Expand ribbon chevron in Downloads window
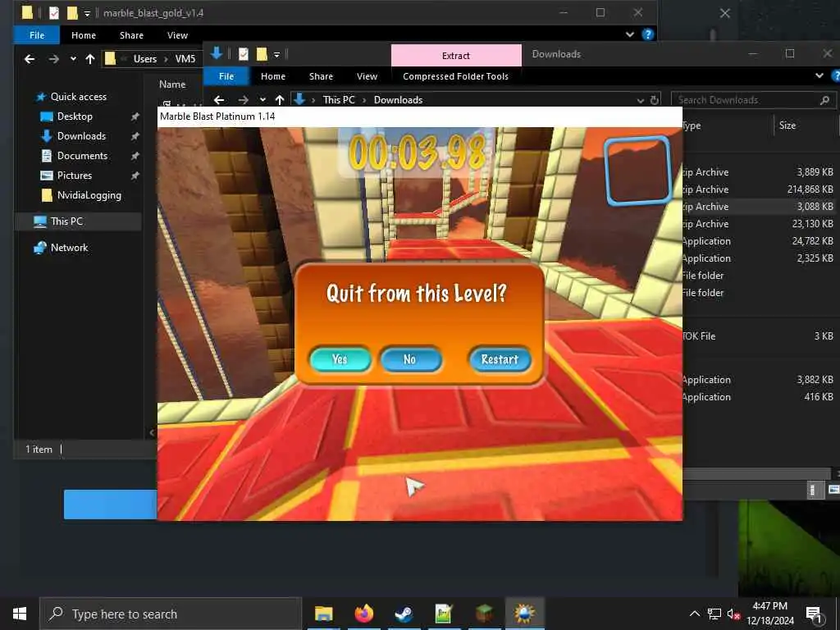840x630 pixels. coord(819,76)
